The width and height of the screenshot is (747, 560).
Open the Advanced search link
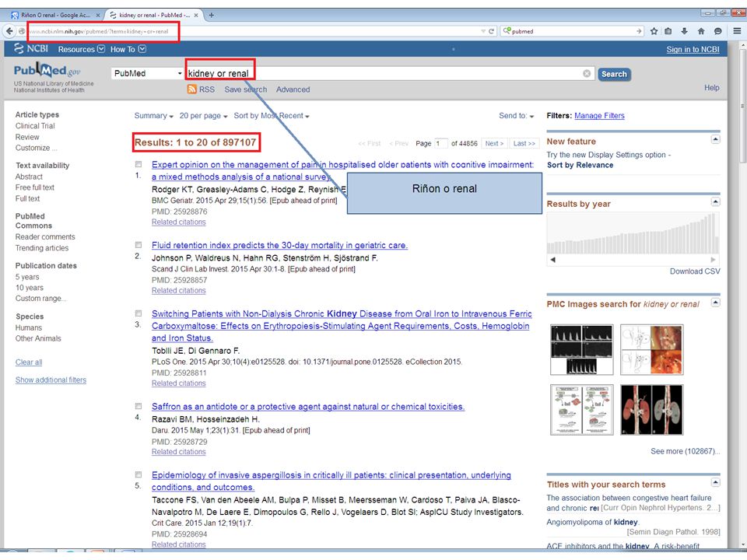(x=293, y=89)
